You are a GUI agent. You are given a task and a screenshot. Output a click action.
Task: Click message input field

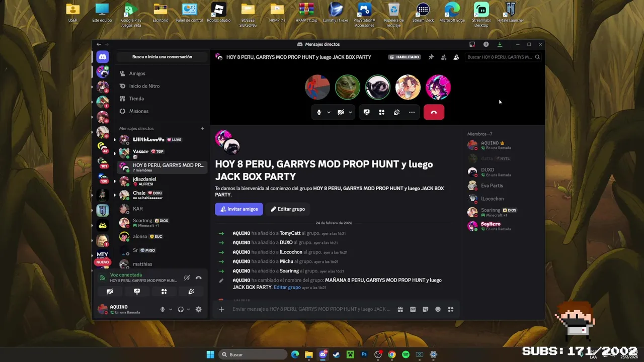click(311, 309)
